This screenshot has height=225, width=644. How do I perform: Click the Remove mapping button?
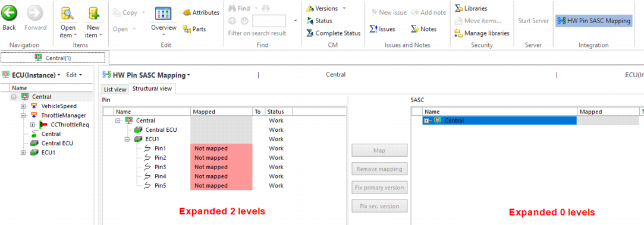click(379, 169)
